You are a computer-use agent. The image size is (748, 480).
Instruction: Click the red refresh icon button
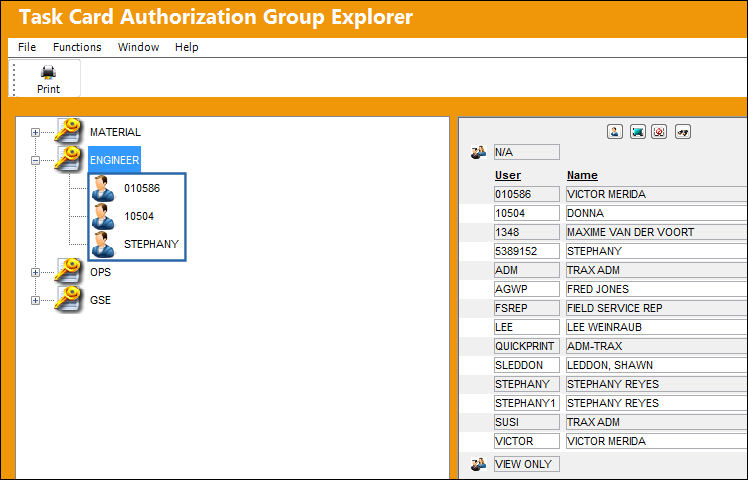659,132
